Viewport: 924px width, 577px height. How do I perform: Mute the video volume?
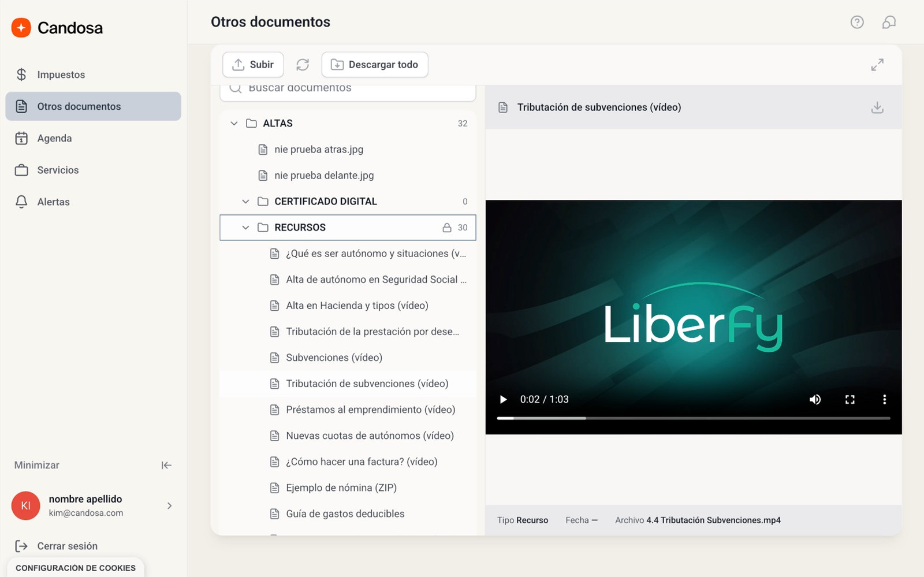click(x=815, y=399)
